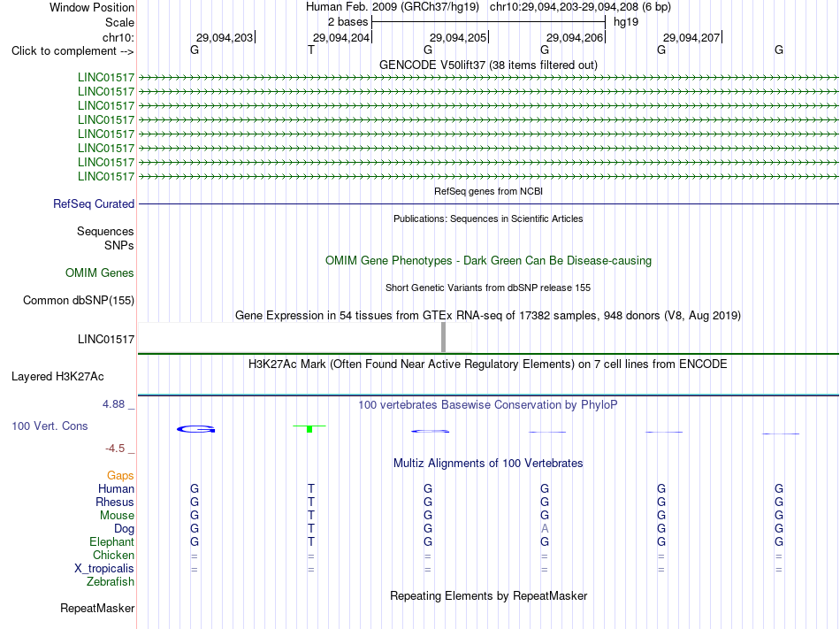Viewport: 840px width, 629px height.
Task: Click the Elephant species label
Action: [x=112, y=541]
